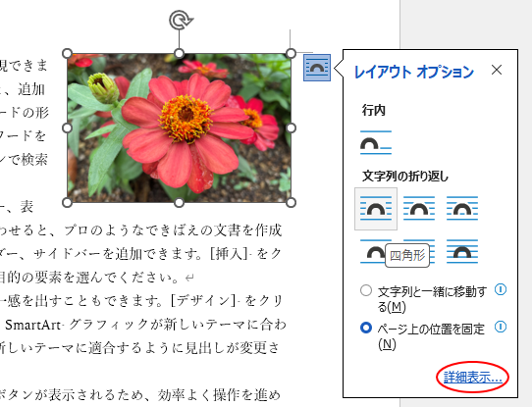Image resolution: width=532 pixels, height=407 pixels.
Task: Click the bottom-left resize handle of the image
Action: [x=67, y=203]
